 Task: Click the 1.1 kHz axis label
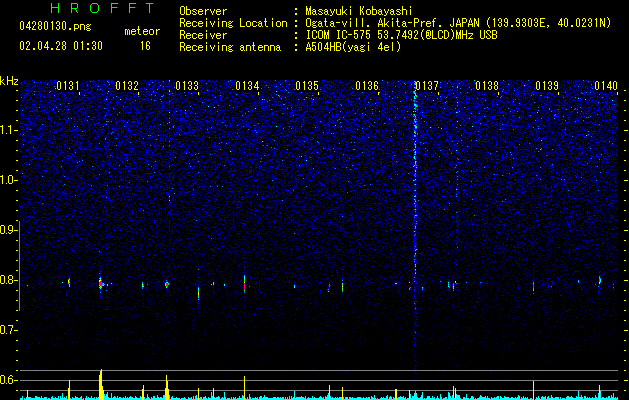8,130
